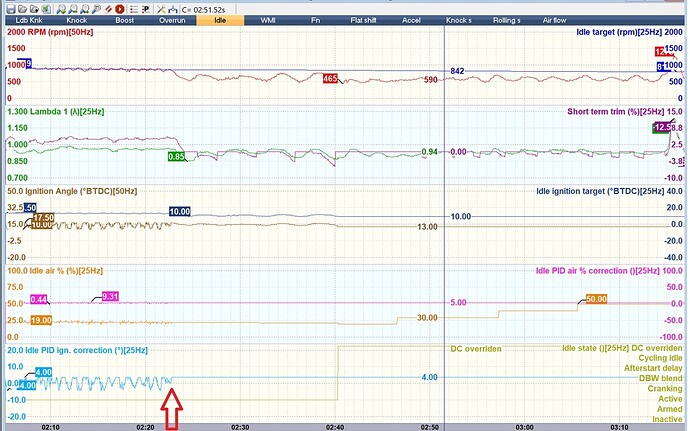Click the Idle PID ign. correction label
This screenshot has height=431, width=690.
[86, 350]
